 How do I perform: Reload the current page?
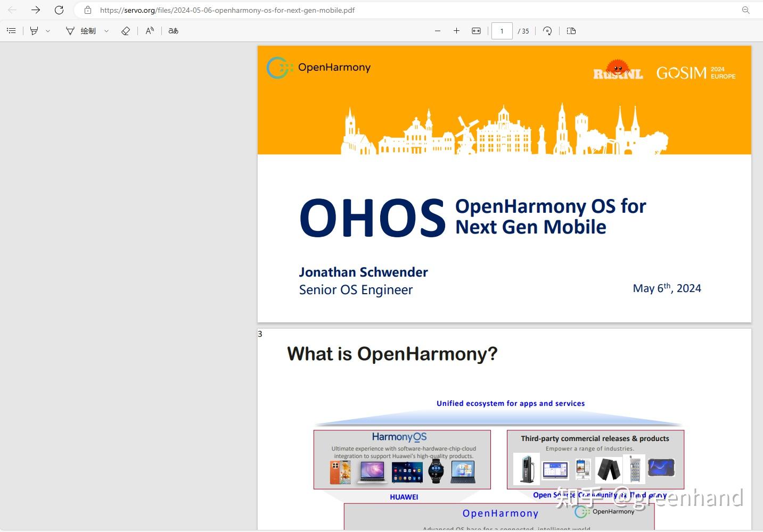point(59,10)
